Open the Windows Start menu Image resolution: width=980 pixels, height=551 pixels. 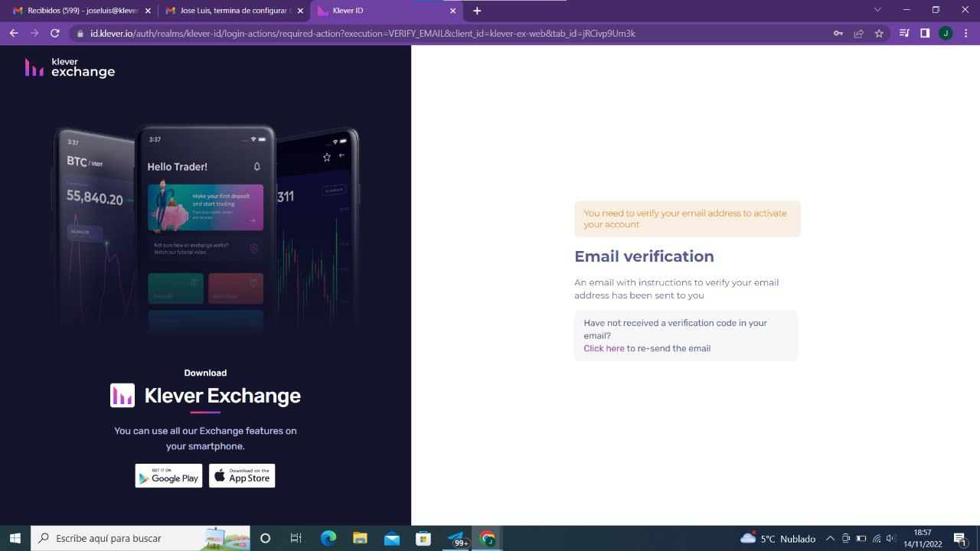15,538
